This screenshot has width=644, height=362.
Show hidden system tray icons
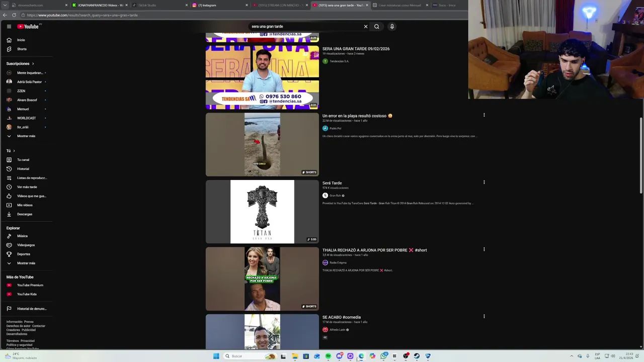tap(571, 356)
